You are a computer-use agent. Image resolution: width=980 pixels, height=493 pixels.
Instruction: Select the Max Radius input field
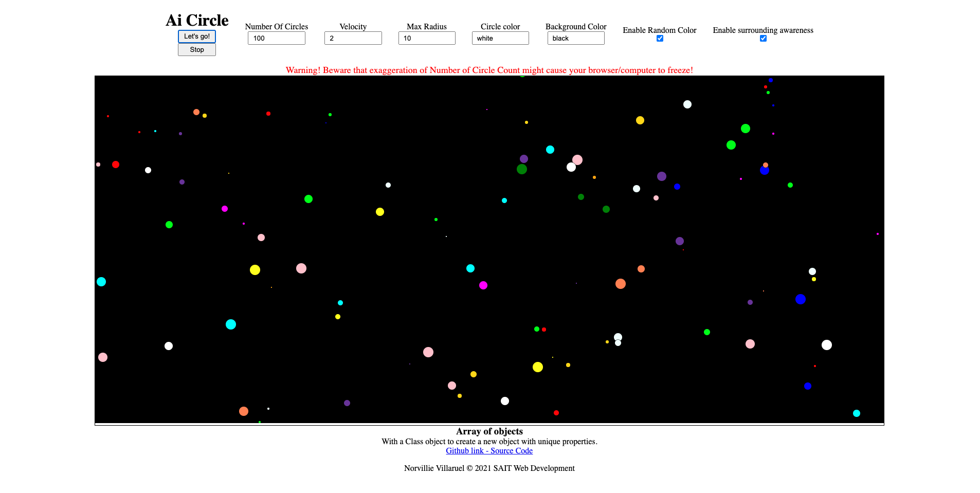pos(426,38)
